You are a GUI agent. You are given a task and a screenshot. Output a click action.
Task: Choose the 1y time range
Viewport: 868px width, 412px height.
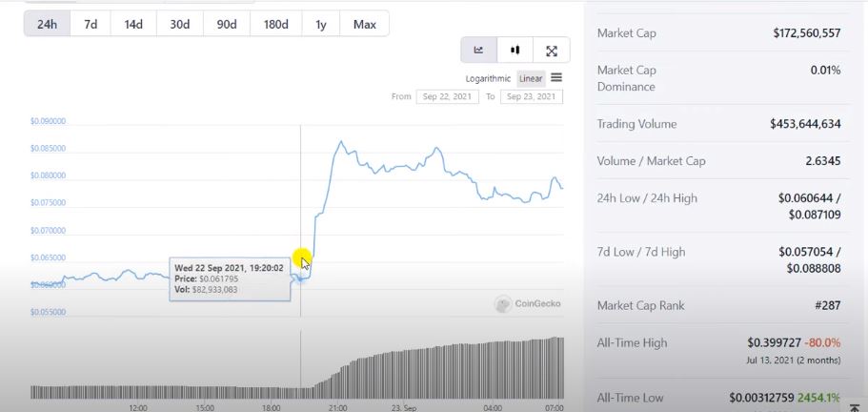[320, 25]
